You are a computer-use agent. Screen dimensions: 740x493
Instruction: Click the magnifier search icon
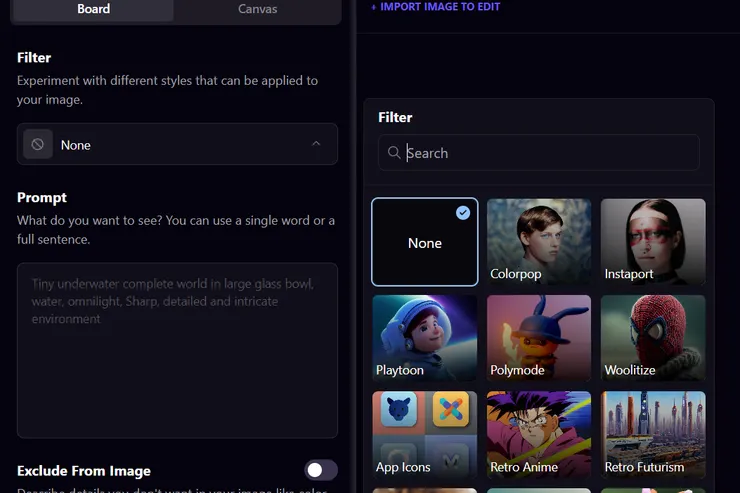pos(394,152)
